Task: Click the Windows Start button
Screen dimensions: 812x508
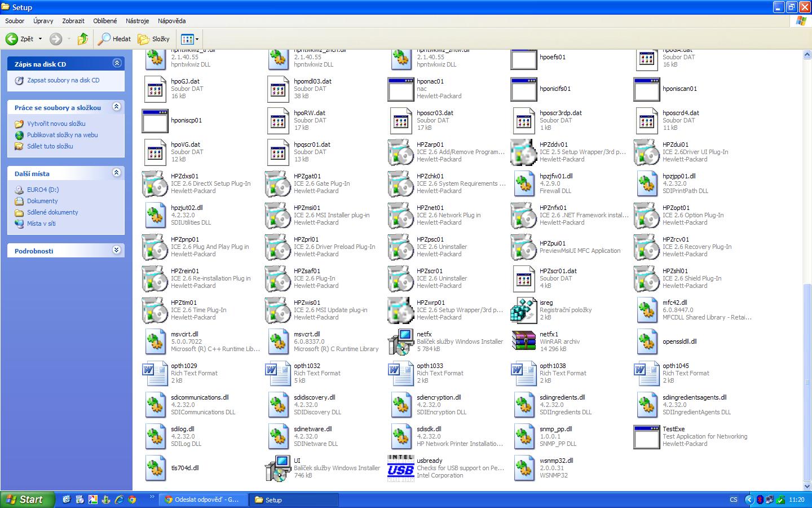Action: (28, 500)
